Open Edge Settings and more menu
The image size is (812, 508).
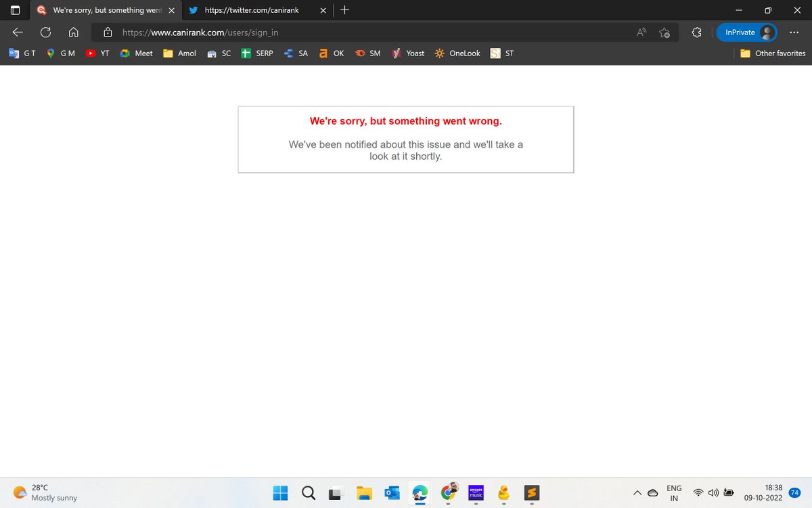pos(794,33)
